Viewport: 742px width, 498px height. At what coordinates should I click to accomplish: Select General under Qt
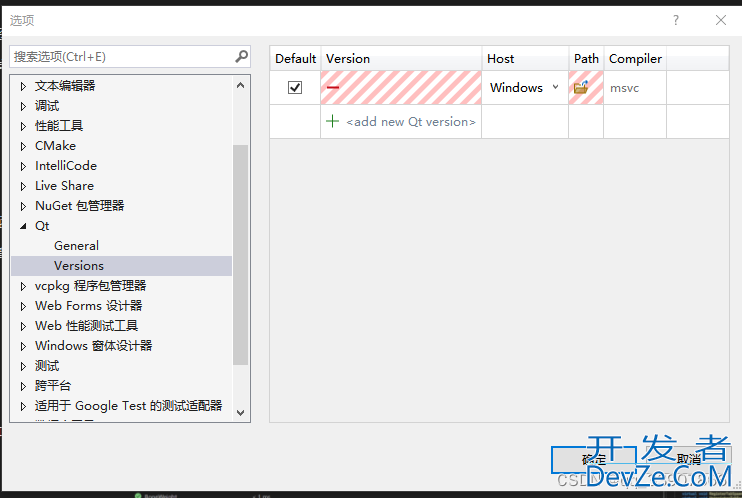pos(76,246)
